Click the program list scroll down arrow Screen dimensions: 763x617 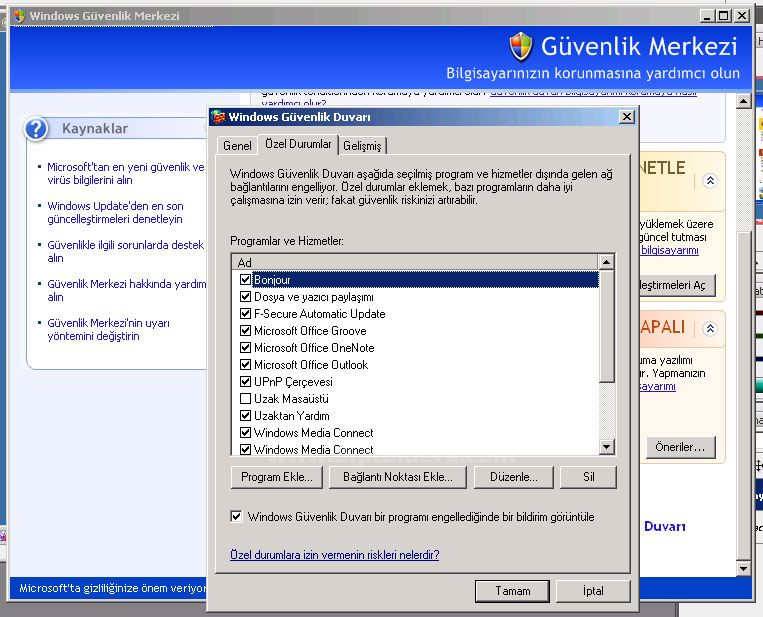[606, 447]
